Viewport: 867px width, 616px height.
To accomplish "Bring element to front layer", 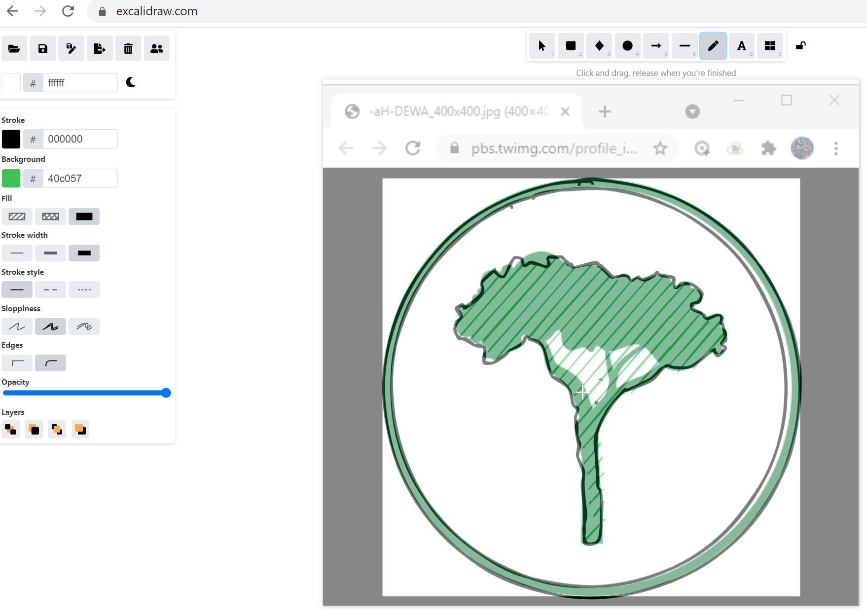I will pos(80,429).
